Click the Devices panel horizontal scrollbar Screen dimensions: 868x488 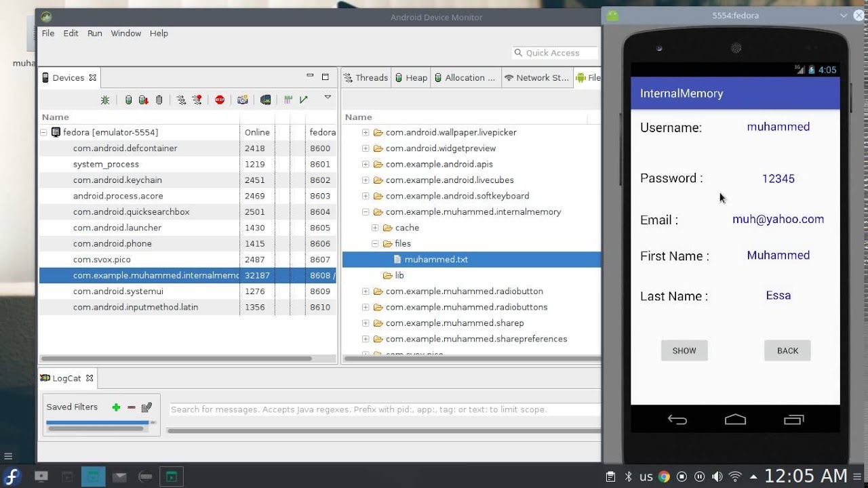tap(176, 359)
